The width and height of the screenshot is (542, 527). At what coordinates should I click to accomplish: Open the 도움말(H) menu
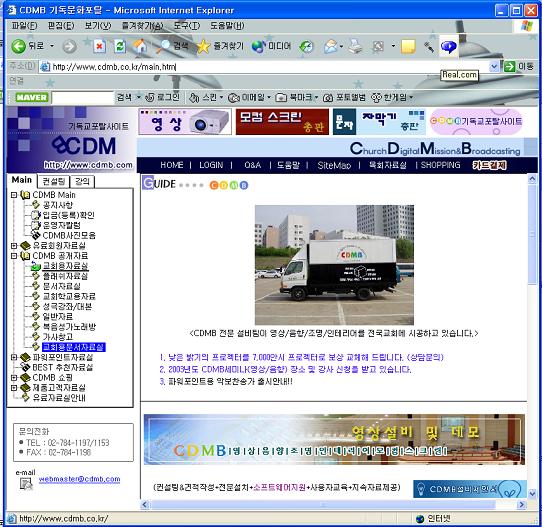pos(227,26)
